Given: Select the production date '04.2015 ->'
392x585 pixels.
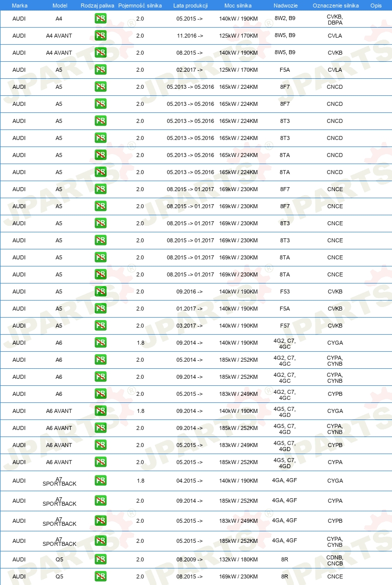Looking at the screenshot, I should [x=189, y=481].
